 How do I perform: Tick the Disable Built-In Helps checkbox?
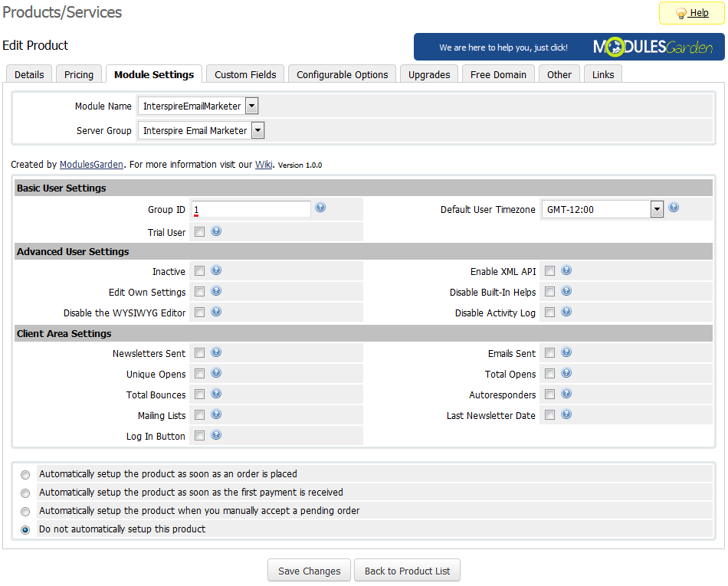click(549, 292)
